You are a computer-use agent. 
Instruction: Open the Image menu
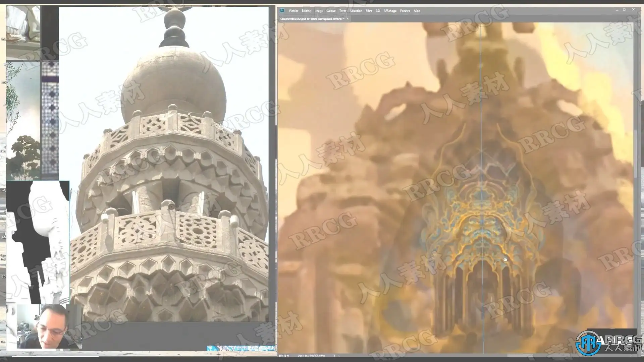pos(319,11)
